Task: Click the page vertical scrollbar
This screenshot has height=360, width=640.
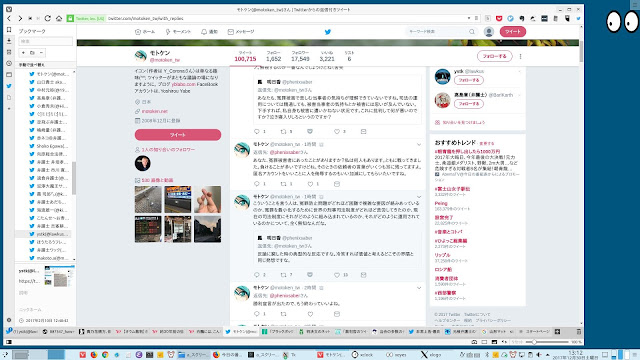Action: click(x=581, y=51)
